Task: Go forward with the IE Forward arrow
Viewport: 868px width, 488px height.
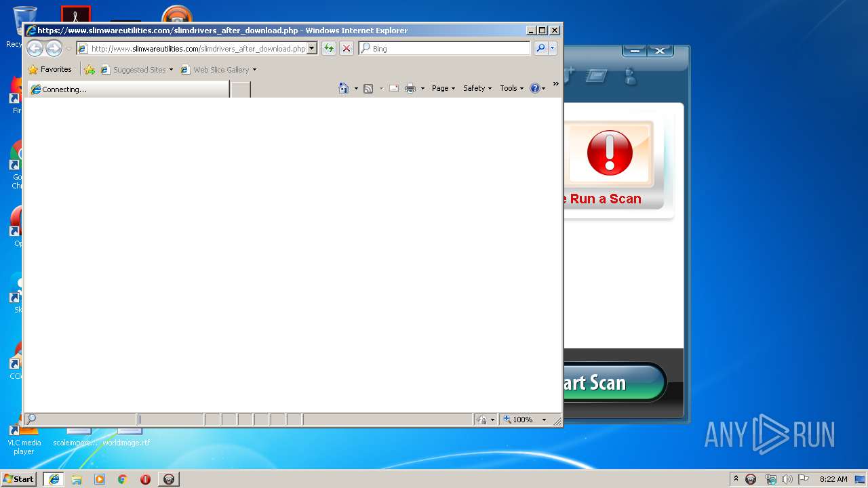Action: (x=54, y=48)
